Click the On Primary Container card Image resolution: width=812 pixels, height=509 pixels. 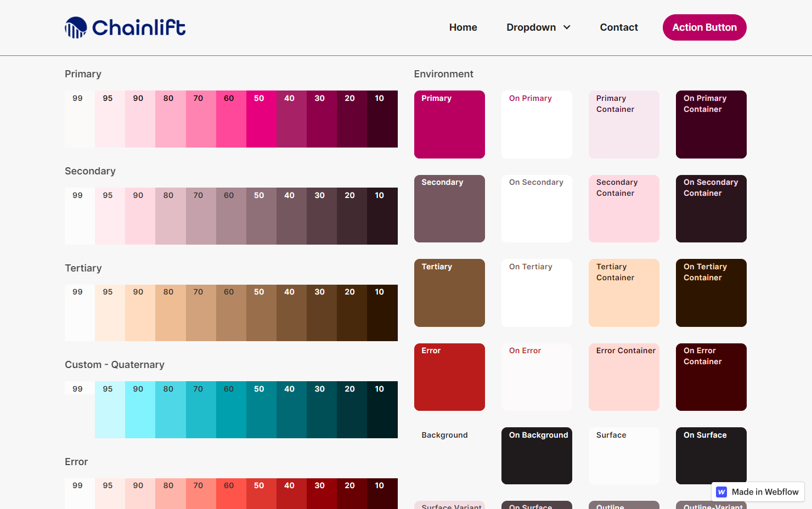[711, 125]
